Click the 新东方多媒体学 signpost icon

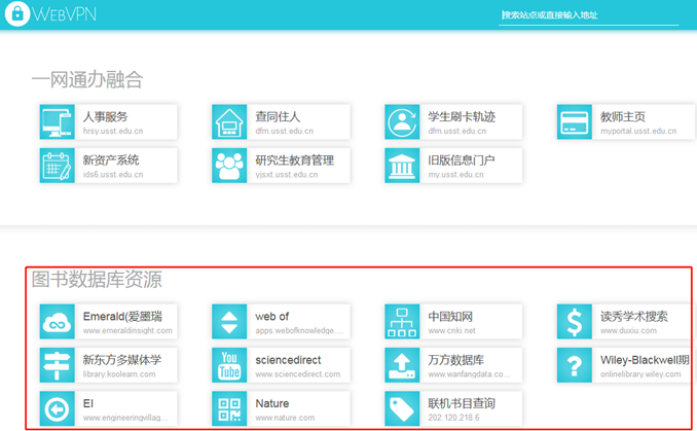(57, 365)
